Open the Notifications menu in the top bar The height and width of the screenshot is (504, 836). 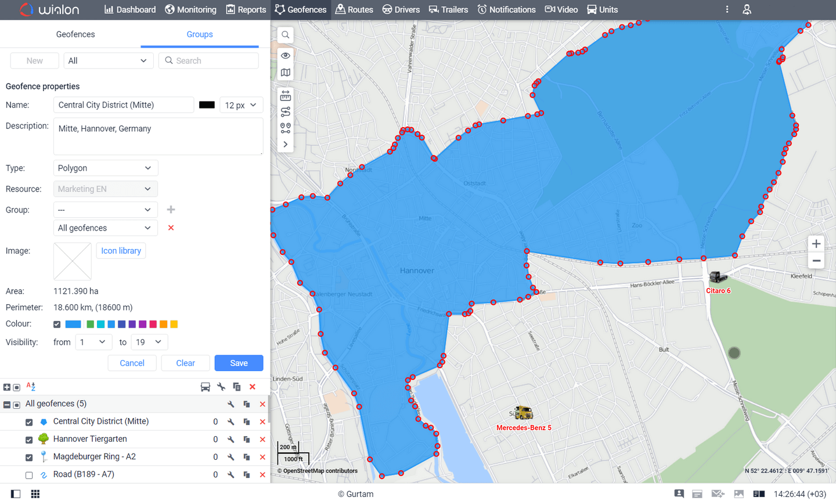506,9
